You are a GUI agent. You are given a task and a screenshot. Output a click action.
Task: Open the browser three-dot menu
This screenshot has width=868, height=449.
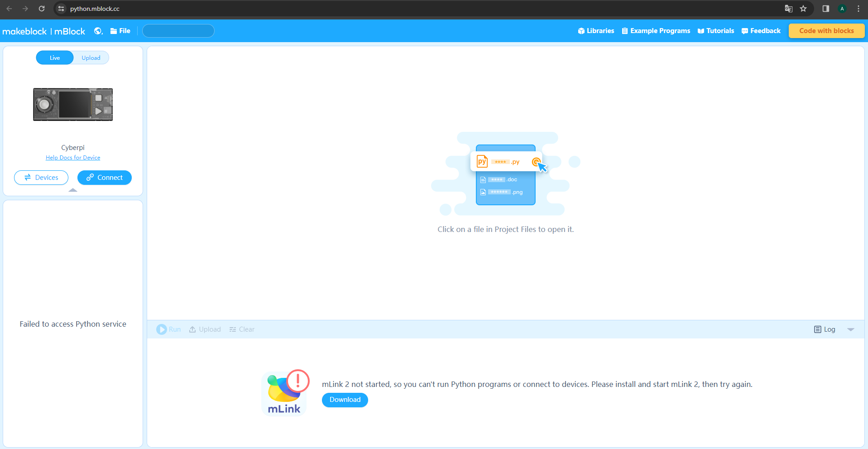pyautogui.click(x=858, y=9)
